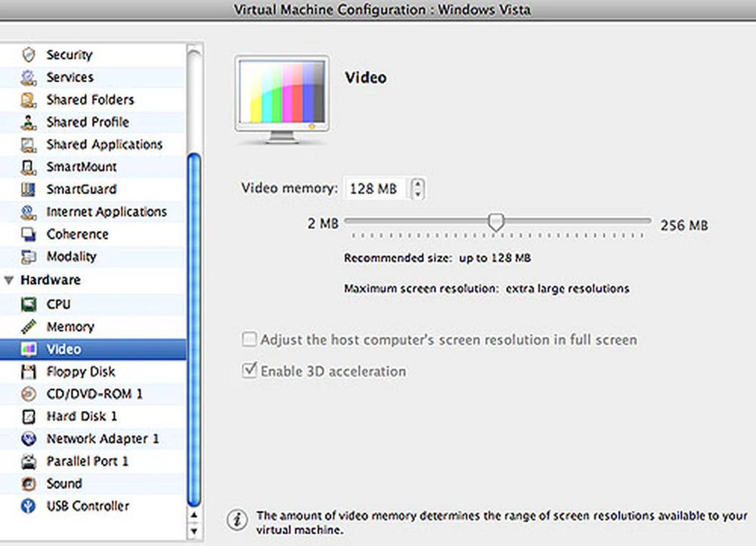Enable adjusting host screen resolution in full screen
Image resolution: width=756 pixels, height=546 pixels.
coord(249,339)
